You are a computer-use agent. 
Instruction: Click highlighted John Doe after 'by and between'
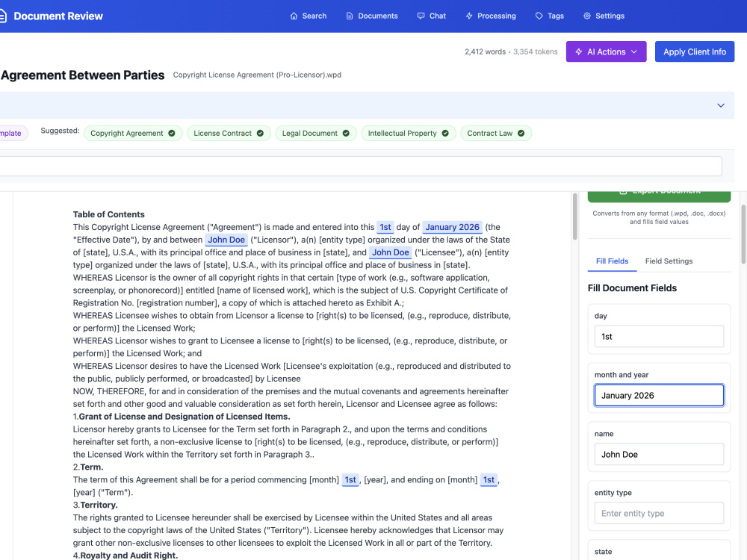[226, 240]
